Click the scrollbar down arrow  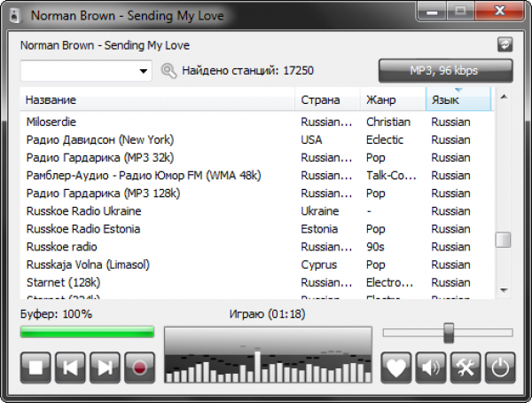click(x=504, y=290)
